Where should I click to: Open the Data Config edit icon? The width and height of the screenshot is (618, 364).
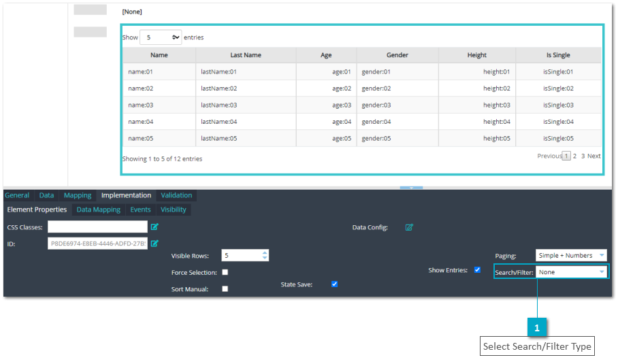point(409,227)
